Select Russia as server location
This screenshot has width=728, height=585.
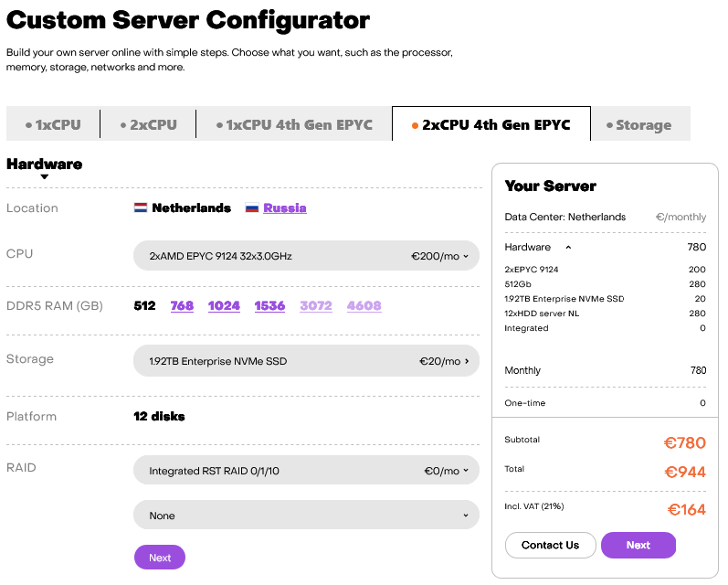pos(285,208)
